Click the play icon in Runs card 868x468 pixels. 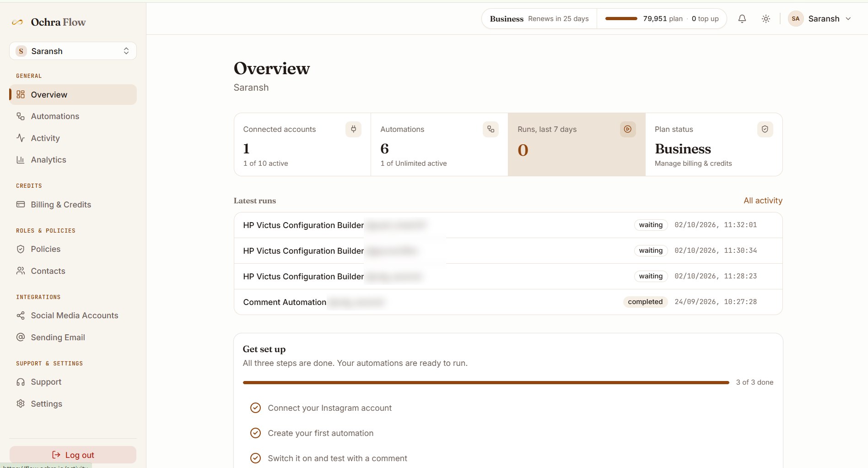pyautogui.click(x=628, y=129)
